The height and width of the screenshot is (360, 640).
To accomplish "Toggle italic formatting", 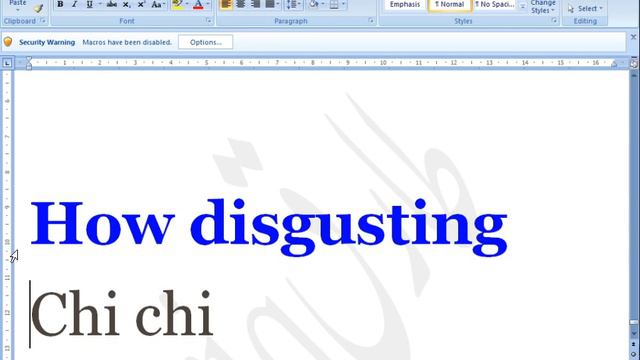I will click(x=74, y=4).
